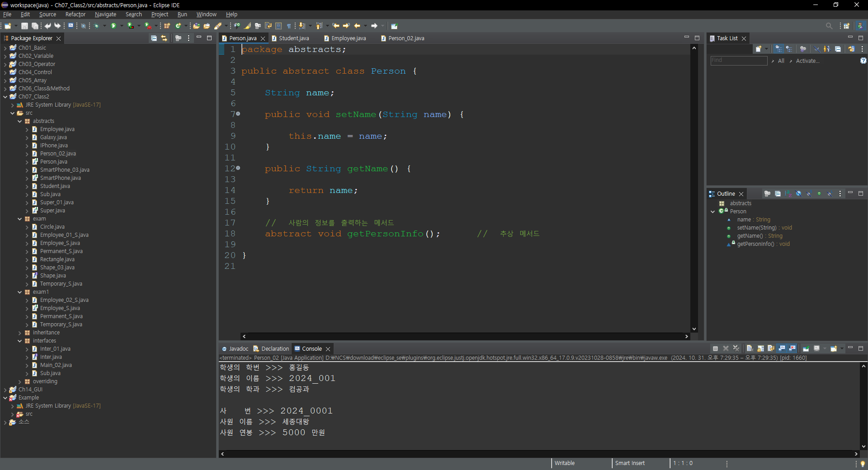
Task: Toggle Categorized view in Task List
Action: tap(779, 49)
